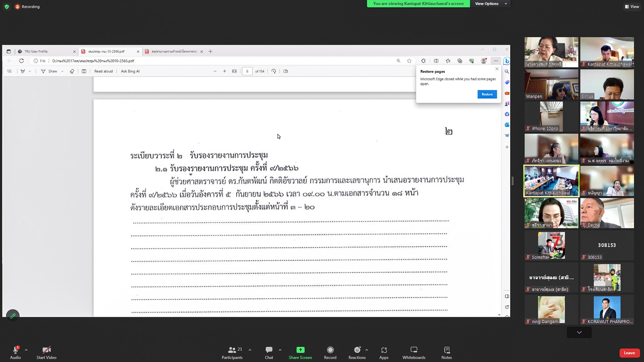The width and height of the screenshot is (644, 362).
Task: Click the red Leave meeting button
Action: [629, 353]
